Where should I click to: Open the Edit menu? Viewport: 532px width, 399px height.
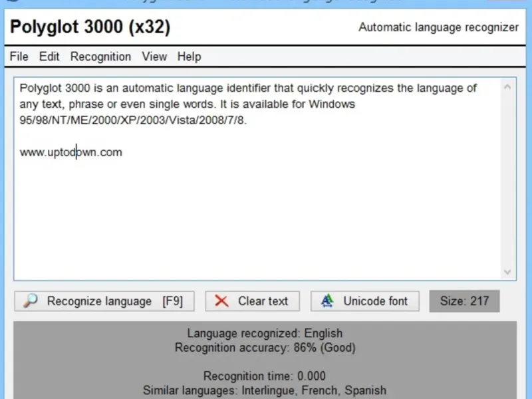click(x=49, y=57)
